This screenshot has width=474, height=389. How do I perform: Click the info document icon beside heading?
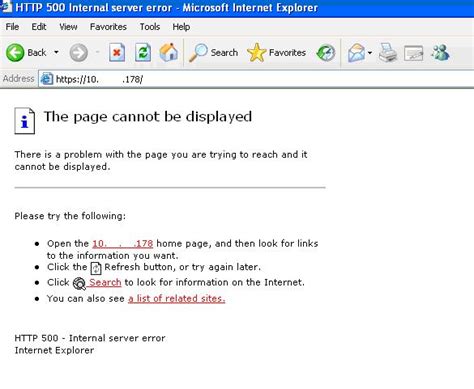tap(25, 121)
